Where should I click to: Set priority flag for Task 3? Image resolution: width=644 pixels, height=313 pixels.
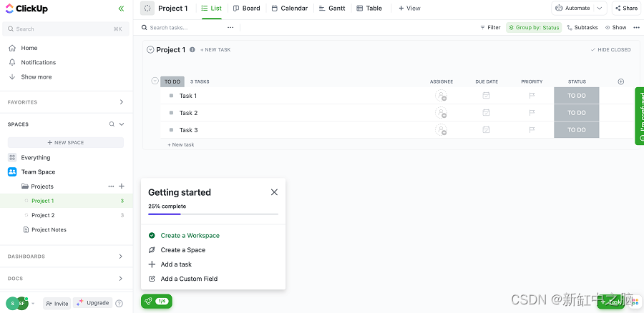point(532,130)
